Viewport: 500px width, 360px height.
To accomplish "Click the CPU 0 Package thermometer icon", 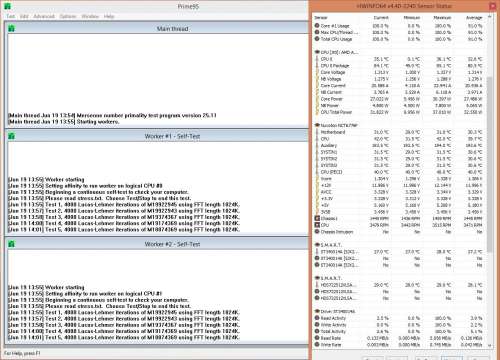I will tap(317, 66).
